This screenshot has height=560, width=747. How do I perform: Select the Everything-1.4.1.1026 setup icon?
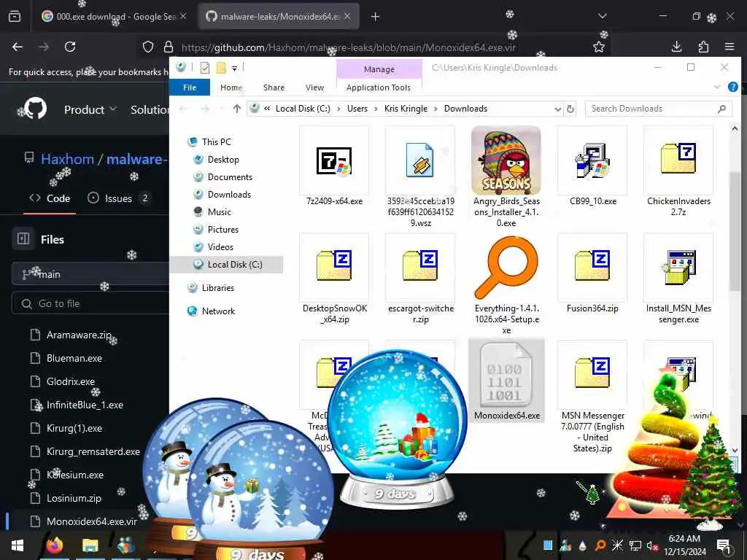coord(506,267)
